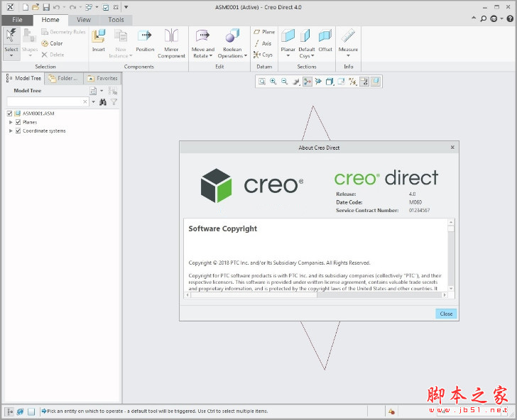Click the Windows switch icon in quick access
The height and width of the screenshot is (420, 517).
point(89,7)
